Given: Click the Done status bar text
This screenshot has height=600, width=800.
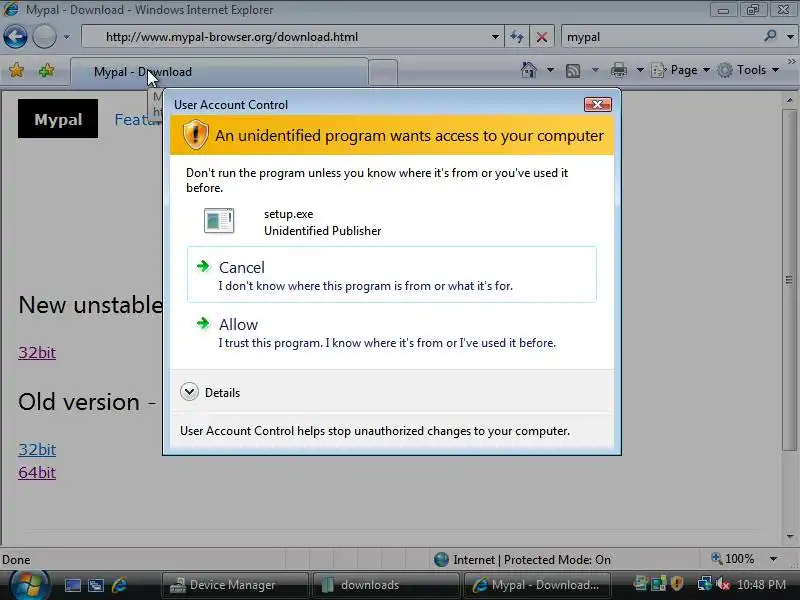Looking at the screenshot, I should 16,560.
